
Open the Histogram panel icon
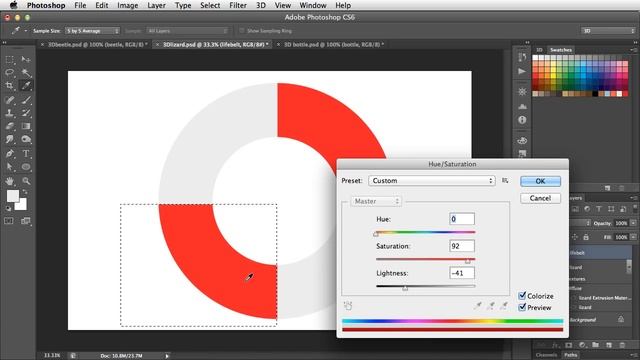coord(522,106)
